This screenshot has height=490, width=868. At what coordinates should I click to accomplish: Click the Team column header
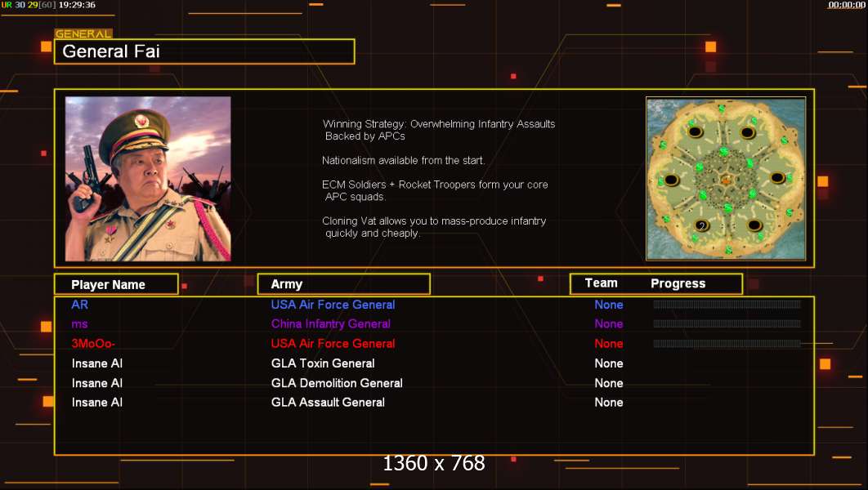click(x=602, y=283)
